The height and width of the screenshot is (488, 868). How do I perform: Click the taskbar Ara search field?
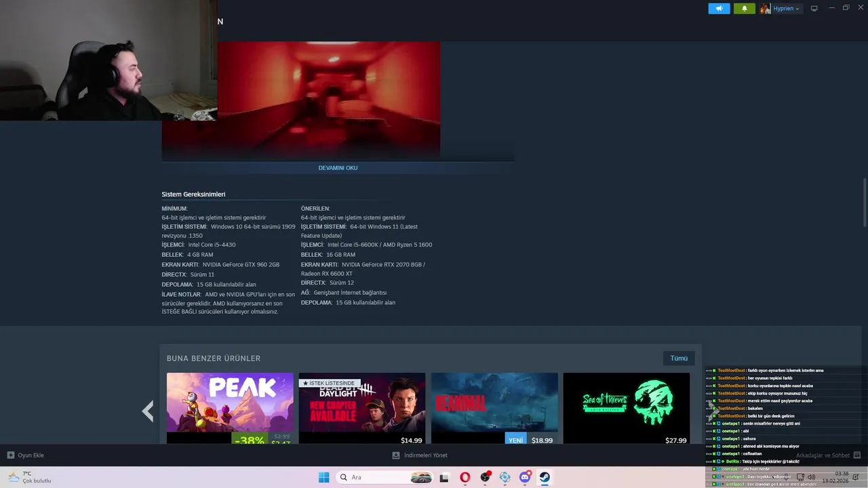coord(384,477)
